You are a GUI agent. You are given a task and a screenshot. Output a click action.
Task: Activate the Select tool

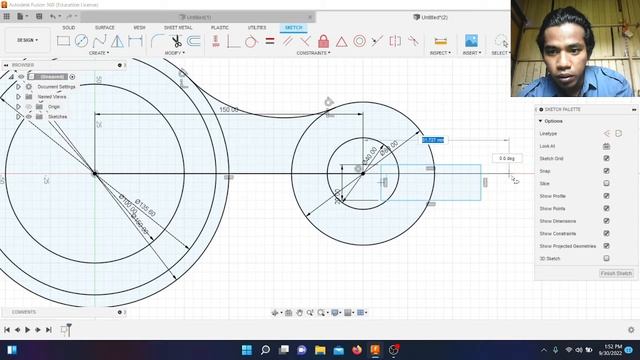(501, 41)
